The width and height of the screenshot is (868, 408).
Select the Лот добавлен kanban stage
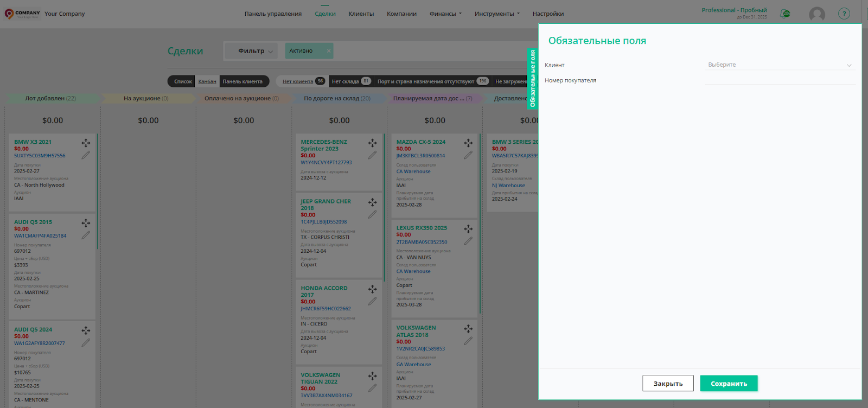(53, 99)
